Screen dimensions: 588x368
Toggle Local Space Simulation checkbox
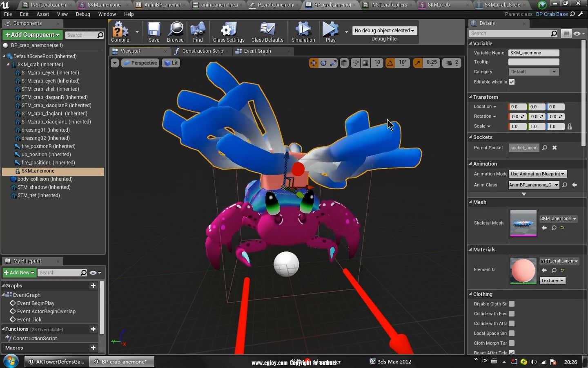[x=512, y=333]
